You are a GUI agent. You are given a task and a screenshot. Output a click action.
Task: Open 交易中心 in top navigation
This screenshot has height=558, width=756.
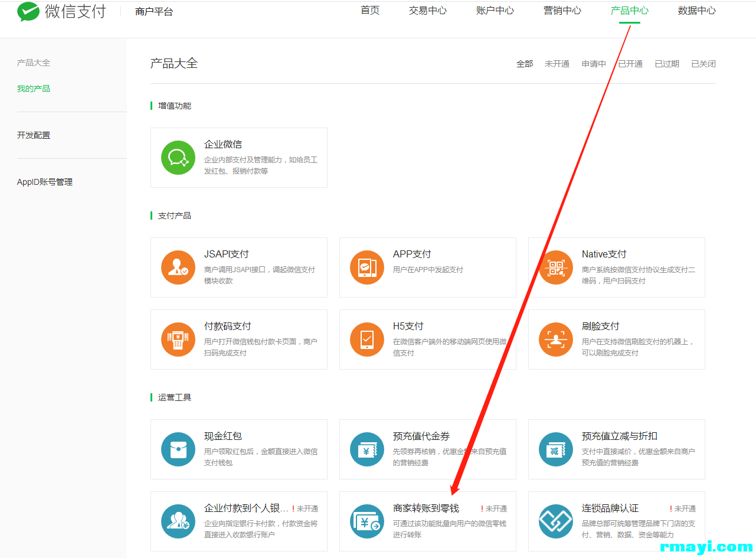tap(428, 11)
